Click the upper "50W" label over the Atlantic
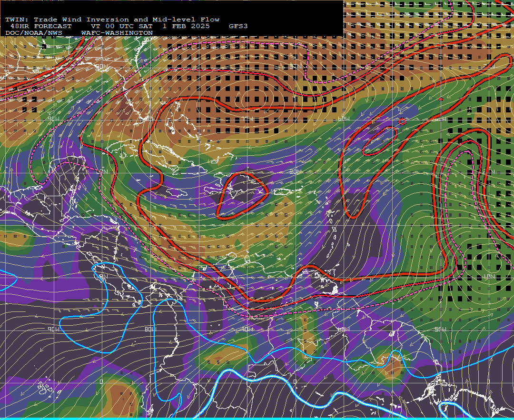Viewport: 514px width, 420px height. coord(440,119)
